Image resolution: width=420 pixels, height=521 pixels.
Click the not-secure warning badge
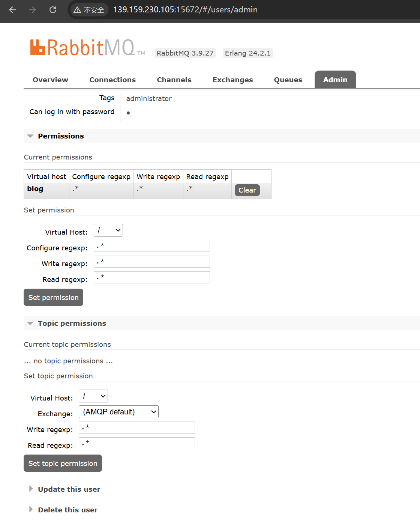(89, 10)
